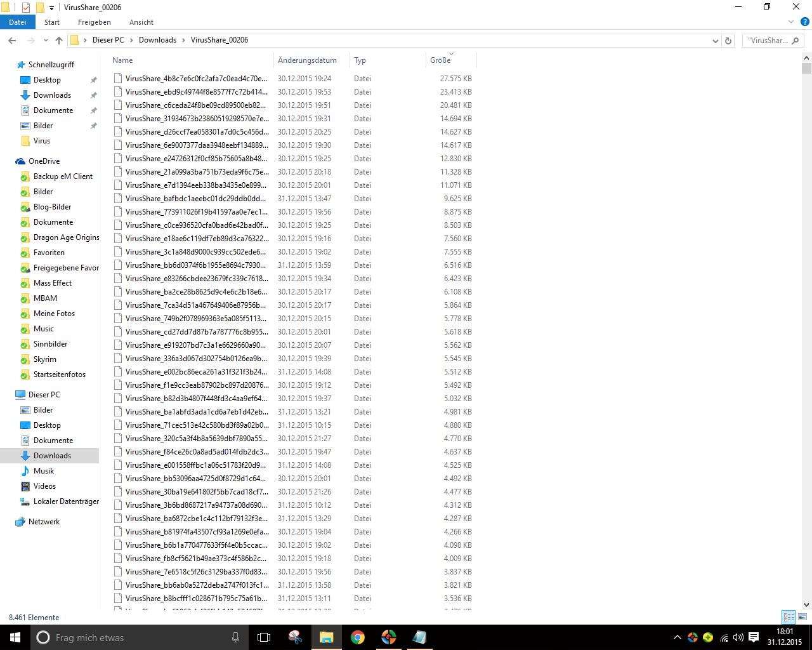
Task: Open the MBAM folder in OneDrive
Action: pos(45,298)
